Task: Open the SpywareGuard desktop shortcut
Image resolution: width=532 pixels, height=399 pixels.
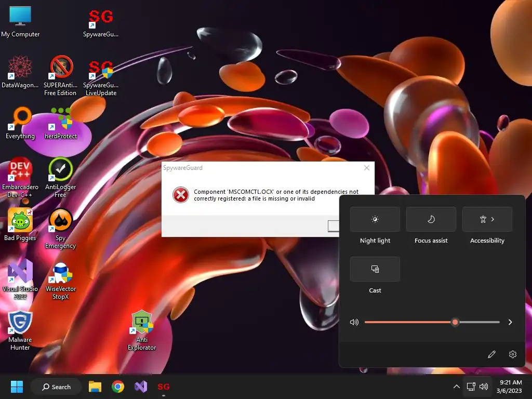Action: 101,22
